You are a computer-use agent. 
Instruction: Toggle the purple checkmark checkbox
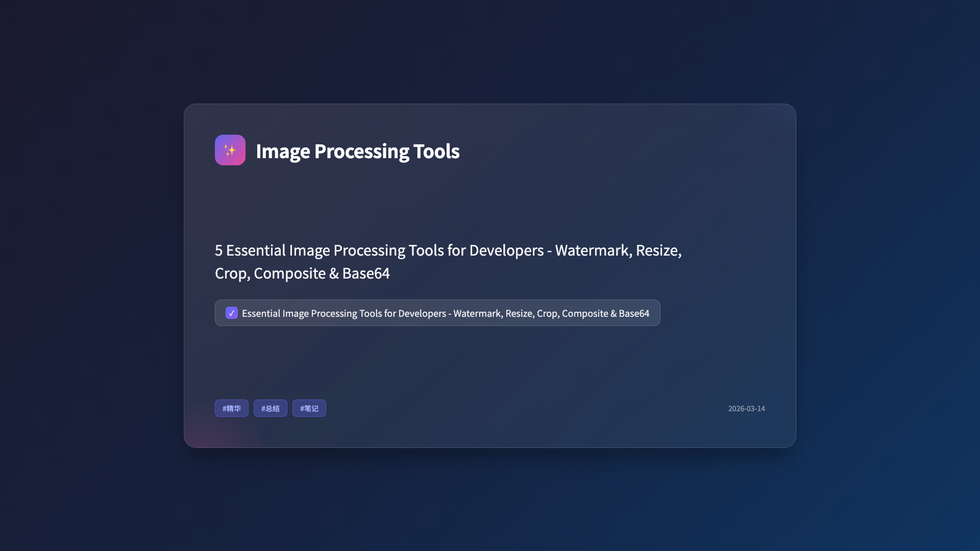pos(231,313)
